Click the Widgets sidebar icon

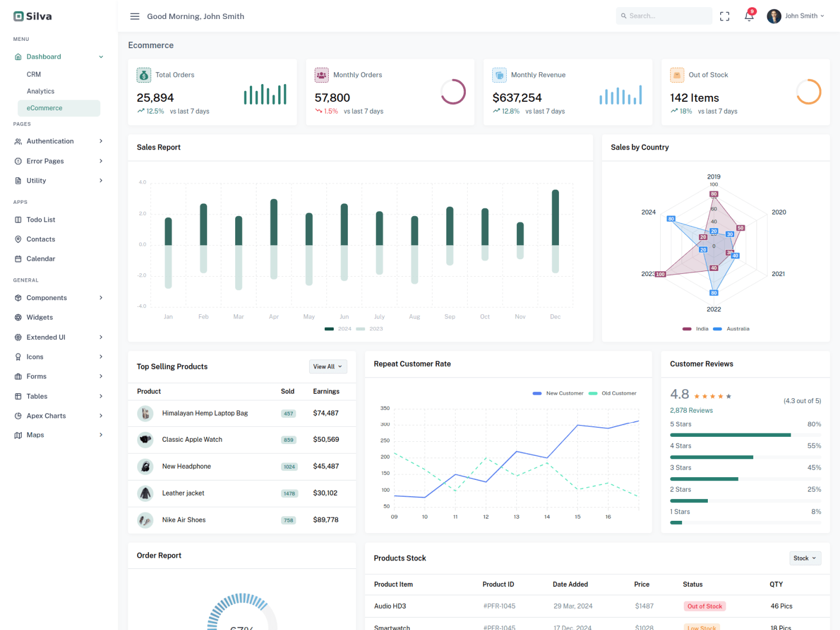pyautogui.click(x=18, y=317)
